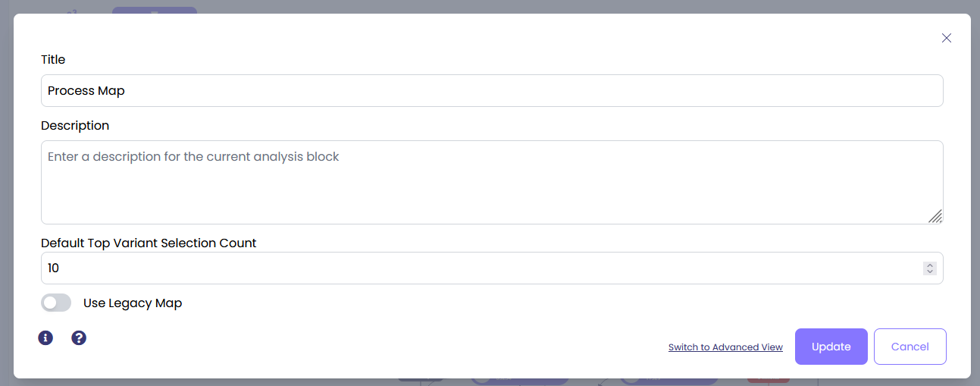Select the Top Variant Selection Count field

[477, 268]
